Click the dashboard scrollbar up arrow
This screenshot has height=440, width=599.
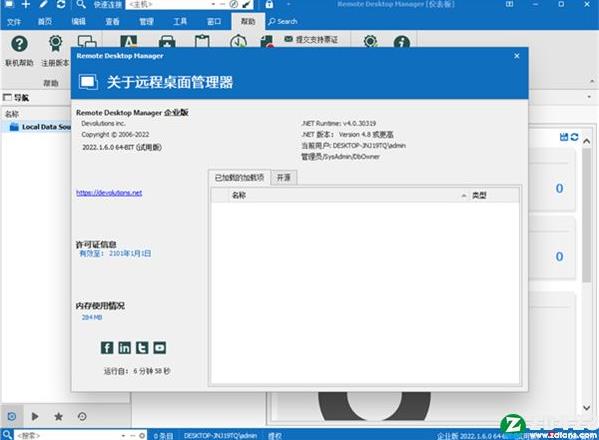(x=587, y=141)
